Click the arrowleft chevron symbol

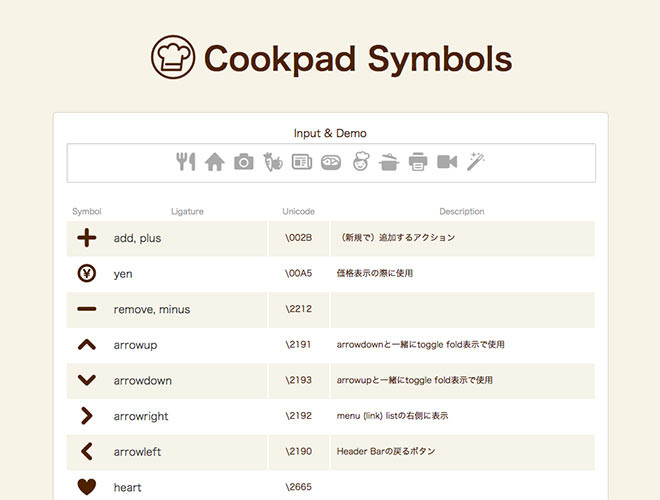87,451
